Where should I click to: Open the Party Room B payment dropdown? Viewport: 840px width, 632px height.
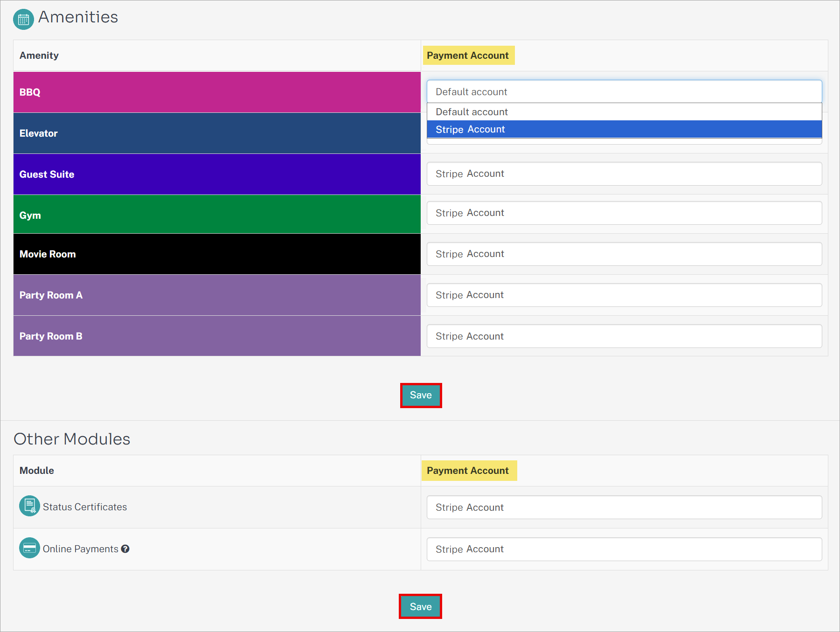pos(624,336)
